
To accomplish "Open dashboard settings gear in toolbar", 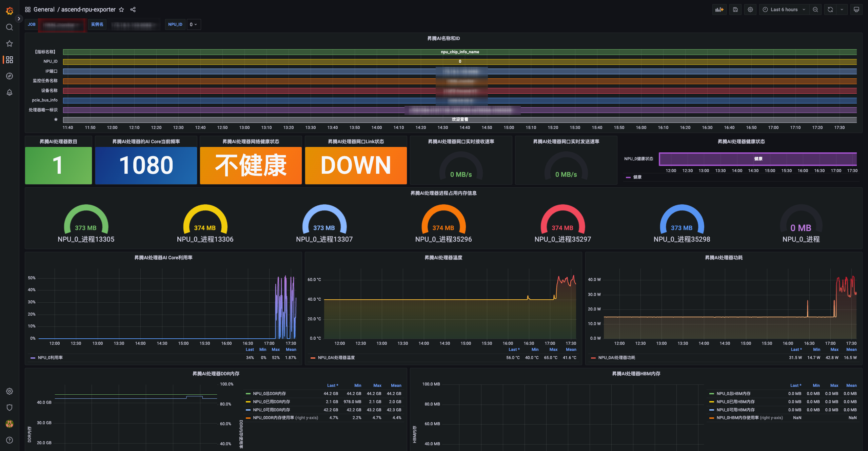I will (750, 10).
